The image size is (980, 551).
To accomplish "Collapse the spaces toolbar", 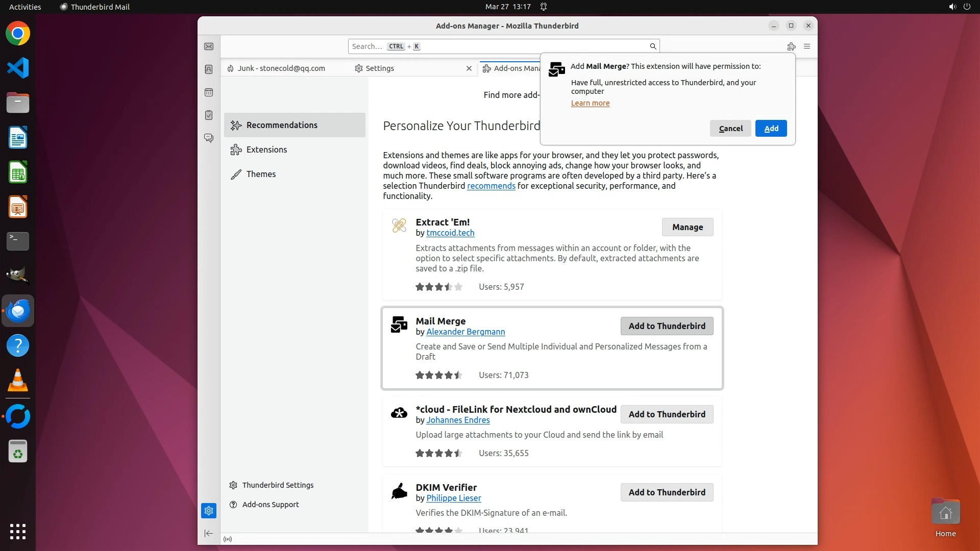I will pyautogui.click(x=209, y=533).
